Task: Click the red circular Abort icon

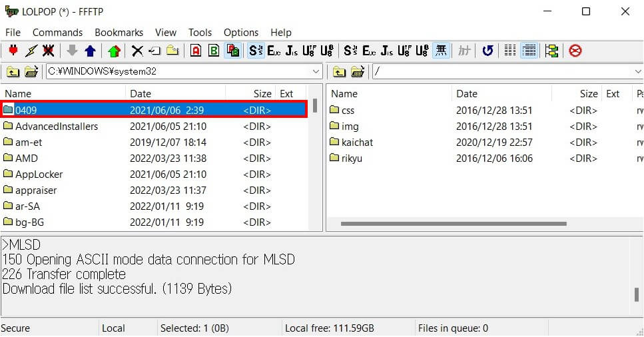Action: click(575, 51)
